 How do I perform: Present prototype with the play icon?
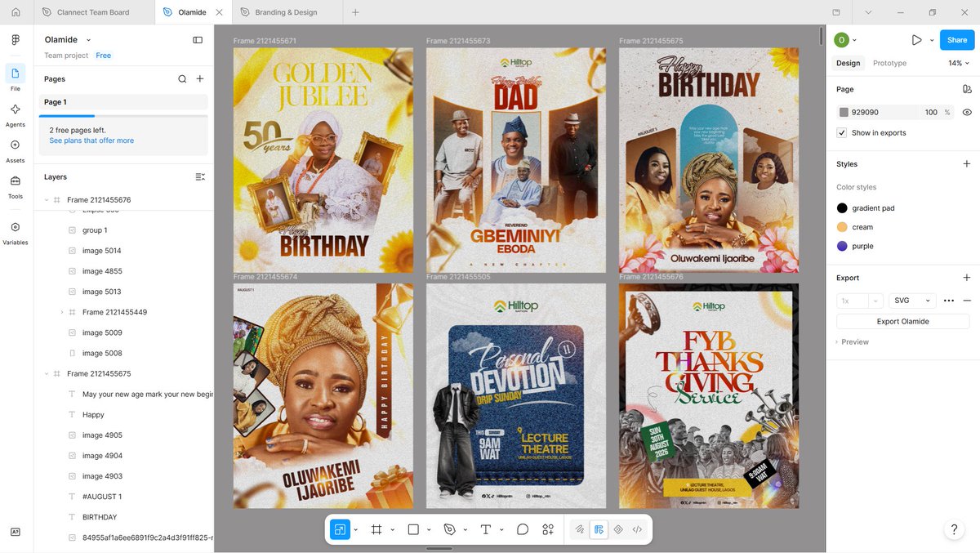(x=916, y=39)
